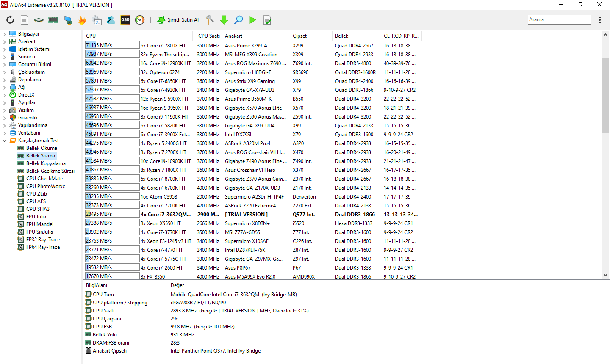610x364 pixels.
Task: Click the green download arrow icon
Action: pos(224,20)
